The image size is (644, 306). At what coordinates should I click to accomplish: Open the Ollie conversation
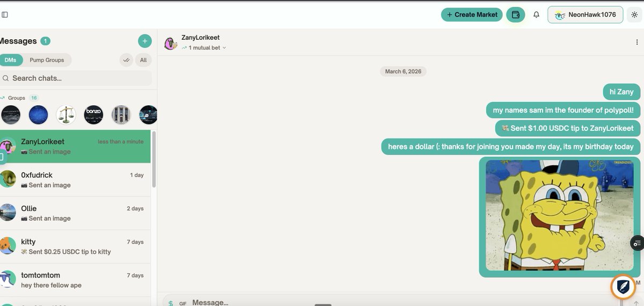(75, 213)
